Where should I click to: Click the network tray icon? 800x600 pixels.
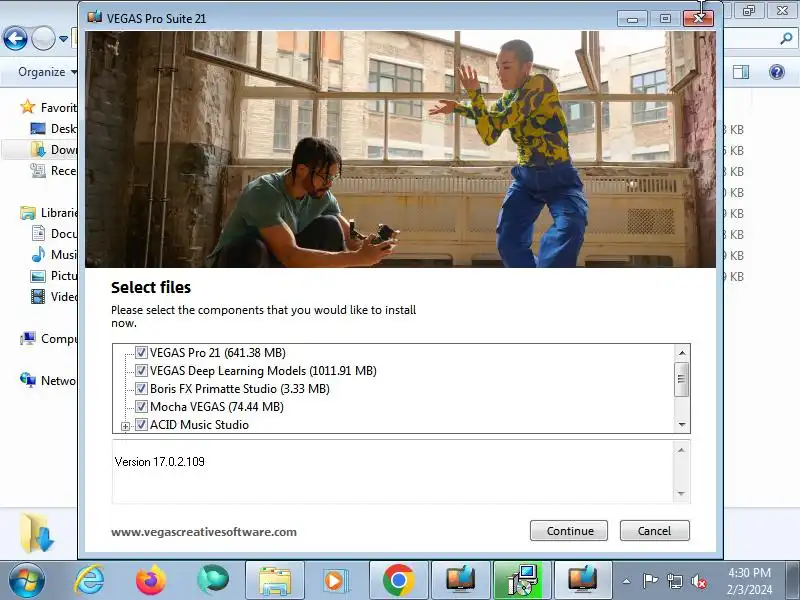(x=674, y=581)
